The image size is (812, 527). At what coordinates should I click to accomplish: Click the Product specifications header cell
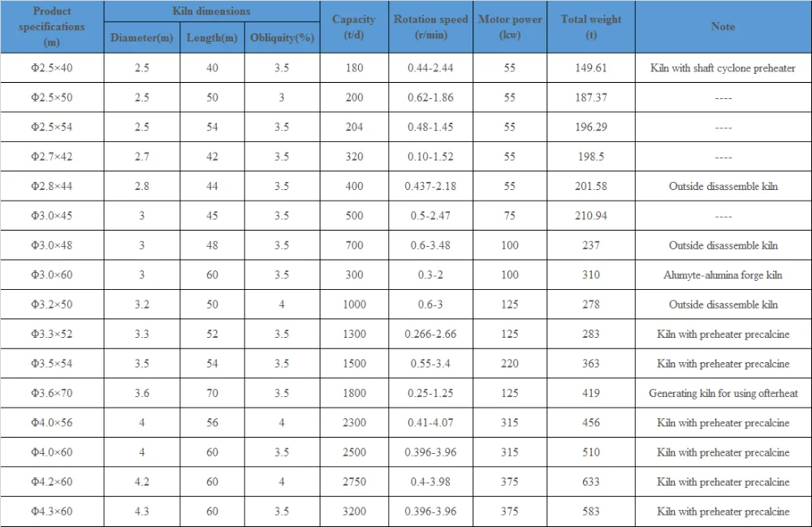coord(52,27)
